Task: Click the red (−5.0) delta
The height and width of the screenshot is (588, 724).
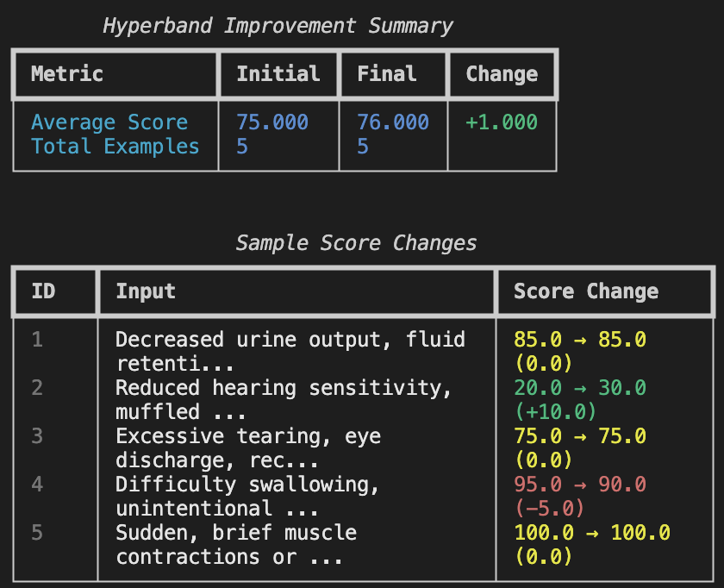Action: pyautogui.click(x=550, y=509)
